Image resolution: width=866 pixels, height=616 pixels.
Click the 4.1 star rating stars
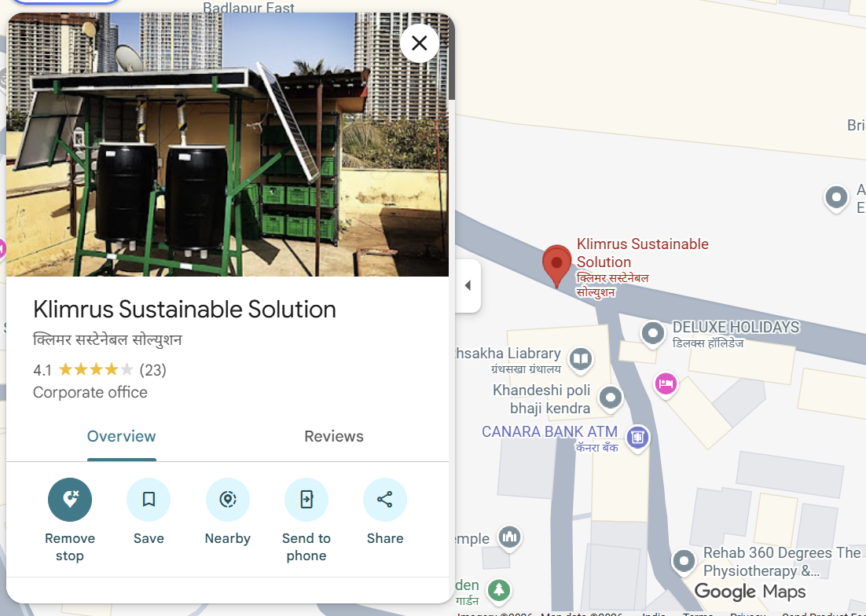[96, 369]
